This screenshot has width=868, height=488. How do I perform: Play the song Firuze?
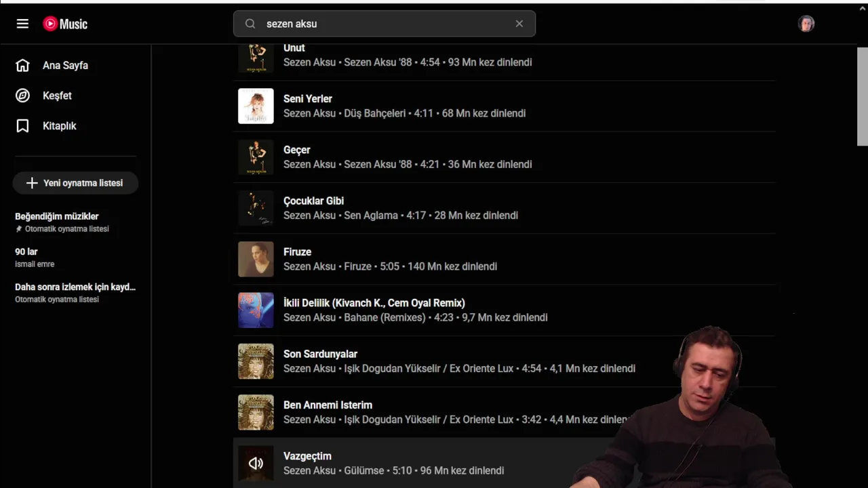(x=297, y=251)
